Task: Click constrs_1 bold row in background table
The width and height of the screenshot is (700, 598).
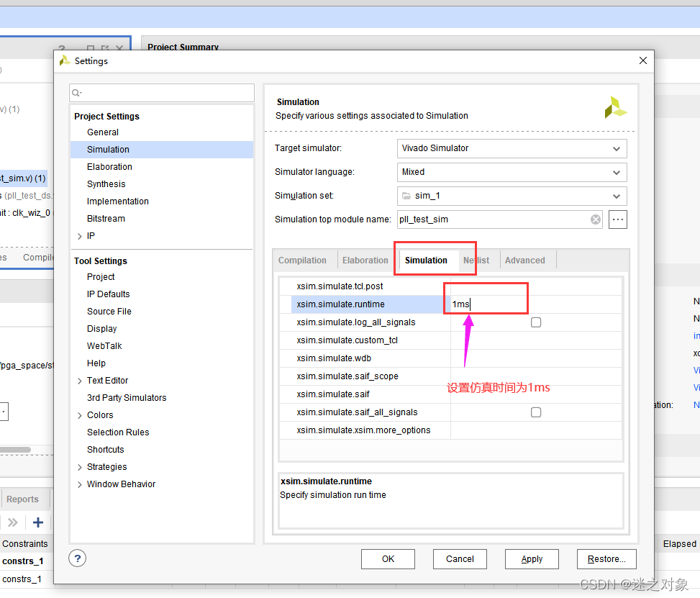Action: 23,561
